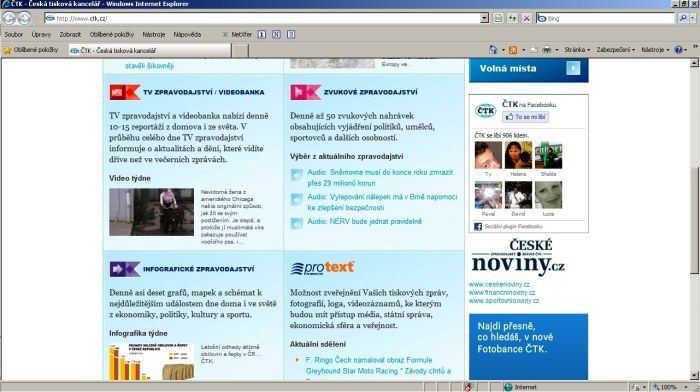Screen dimensions: 700x392
Task: Open the Helena Facebook profile photo
Action: click(518, 155)
